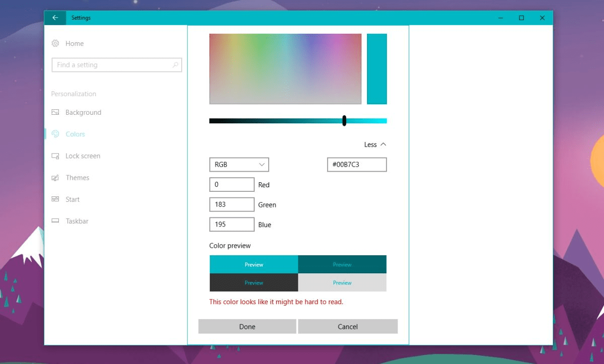This screenshot has width=604, height=364.
Task: Click the #00B7C3 hex code field
Action: click(x=356, y=164)
